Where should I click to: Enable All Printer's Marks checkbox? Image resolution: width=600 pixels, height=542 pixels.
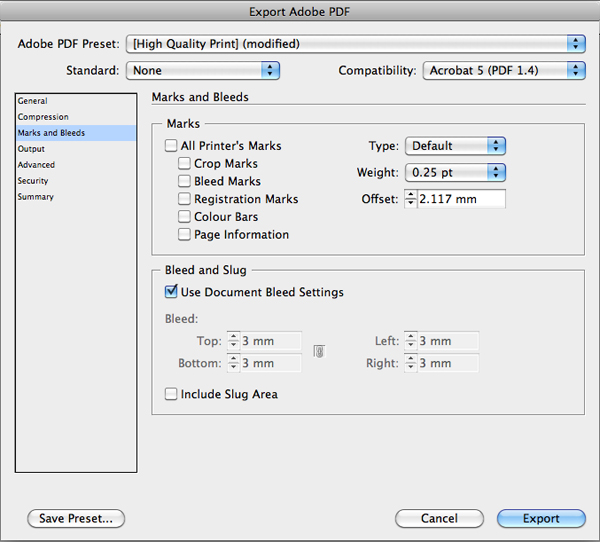[171, 145]
